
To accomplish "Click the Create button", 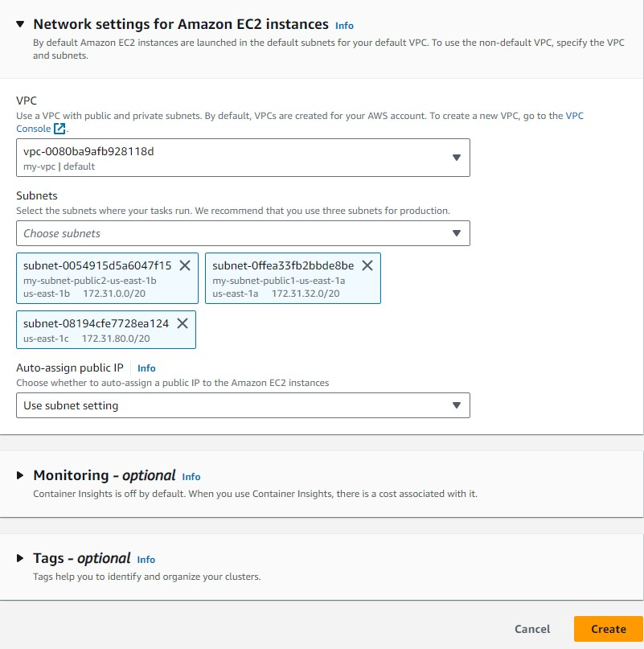I will point(608,629).
